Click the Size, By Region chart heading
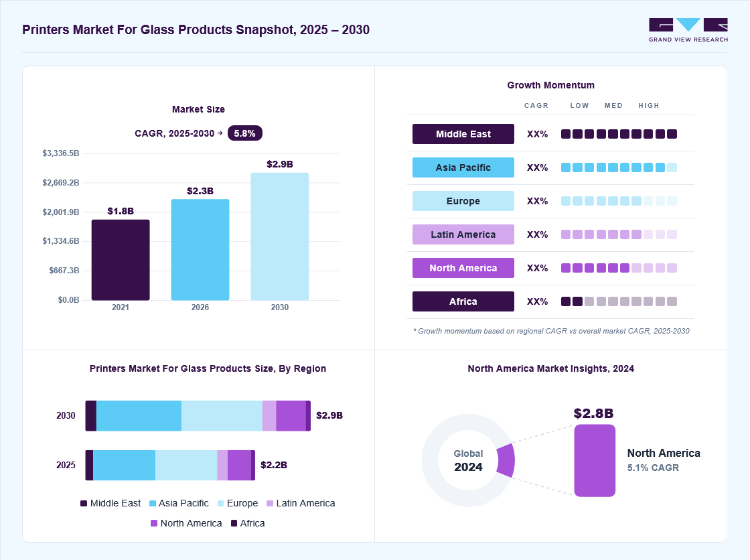Image resolution: width=750 pixels, height=560 pixels. click(x=208, y=368)
